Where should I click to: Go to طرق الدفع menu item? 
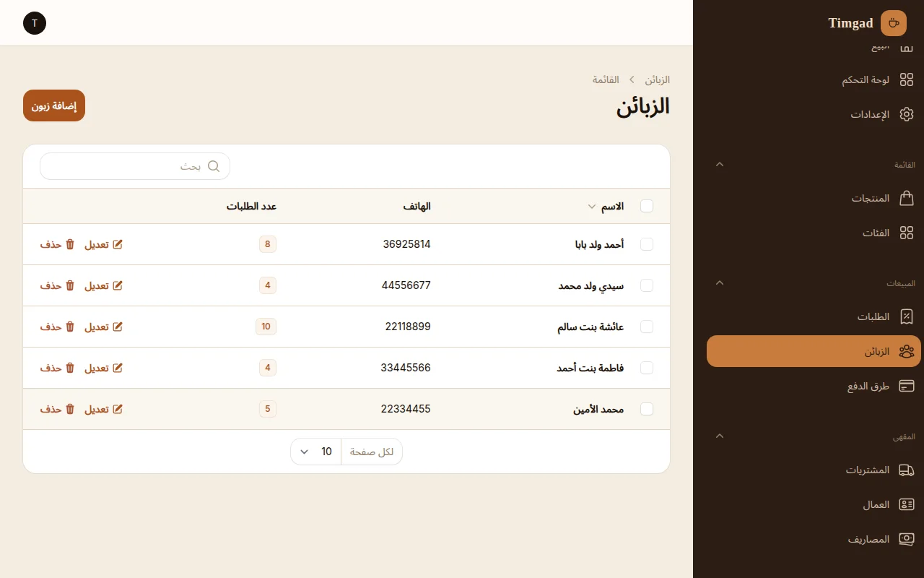click(x=814, y=386)
